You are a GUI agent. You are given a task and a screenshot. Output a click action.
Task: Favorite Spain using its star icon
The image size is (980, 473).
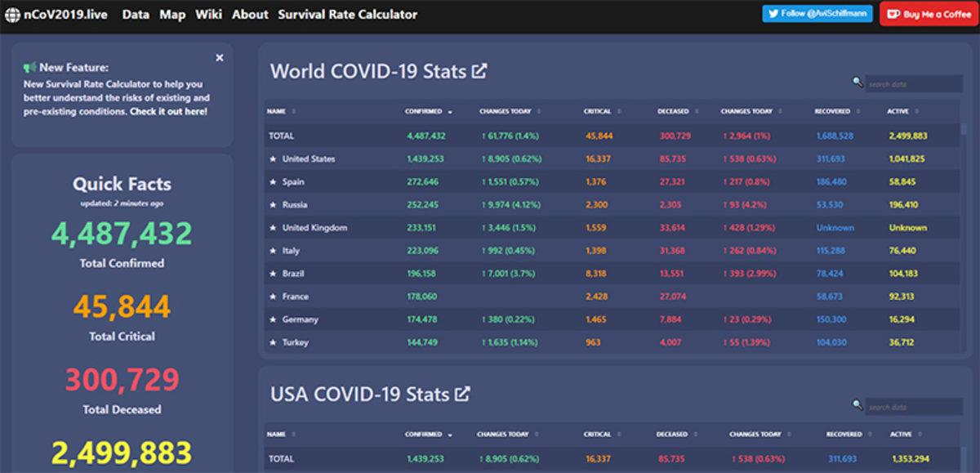(x=273, y=182)
